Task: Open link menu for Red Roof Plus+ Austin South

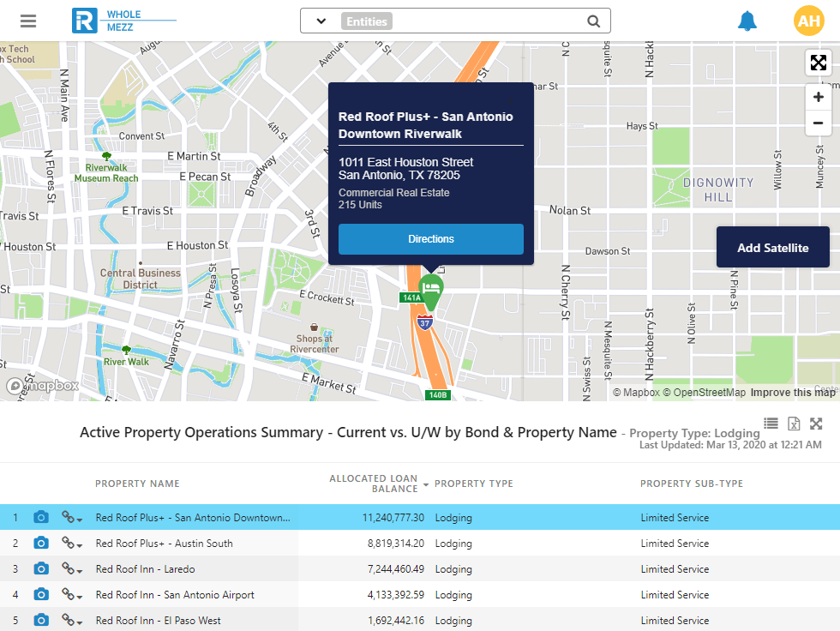Action: 71,544
